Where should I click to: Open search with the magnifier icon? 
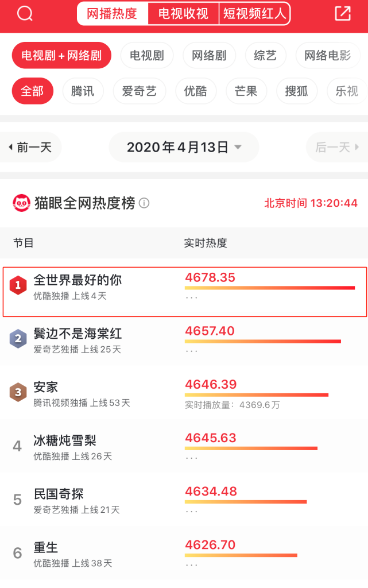pos(25,13)
